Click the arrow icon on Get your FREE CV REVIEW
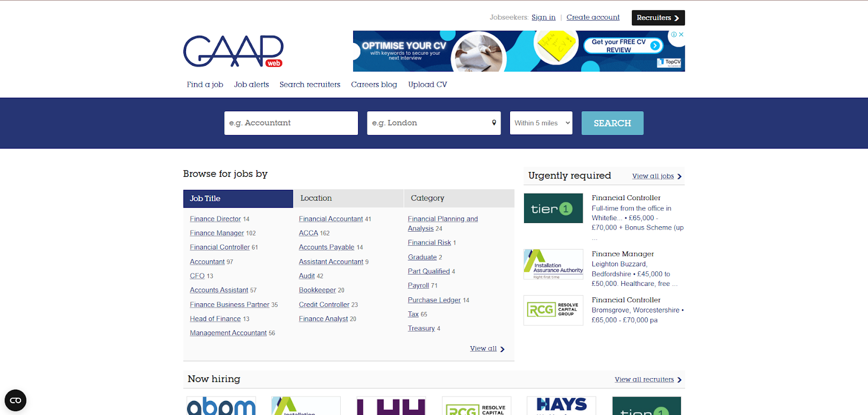The height and width of the screenshot is (415, 868). pos(655,46)
